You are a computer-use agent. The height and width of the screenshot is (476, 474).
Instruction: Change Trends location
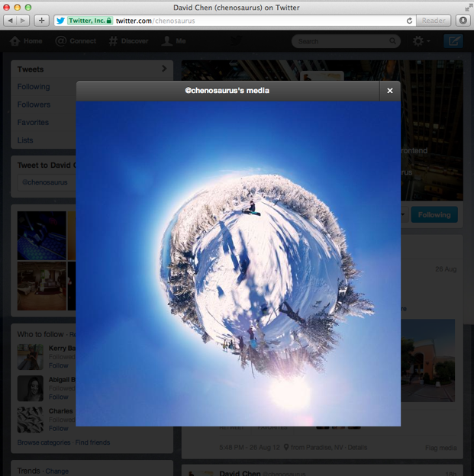(x=56, y=471)
